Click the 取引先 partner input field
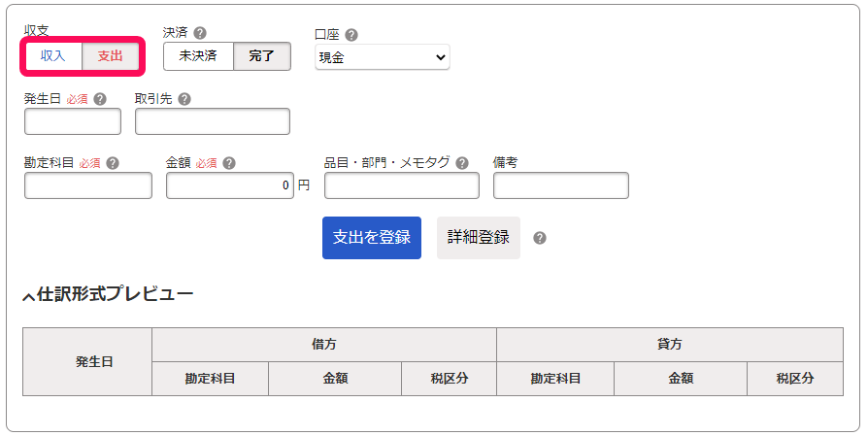 [x=213, y=121]
